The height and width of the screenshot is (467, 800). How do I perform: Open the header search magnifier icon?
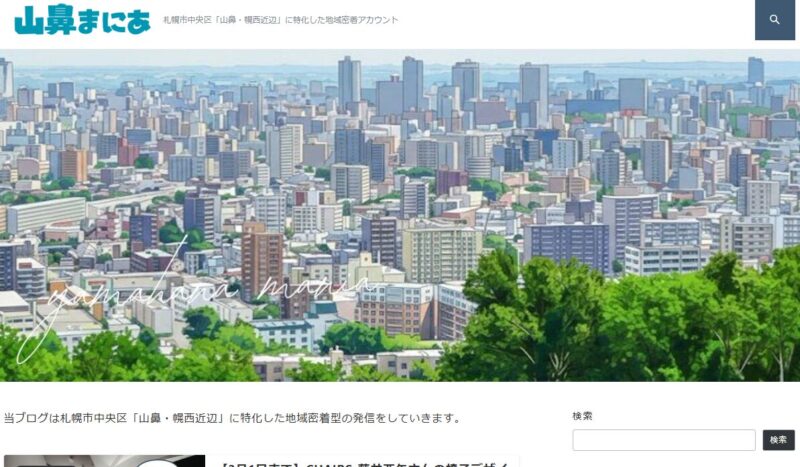click(774, 19)
